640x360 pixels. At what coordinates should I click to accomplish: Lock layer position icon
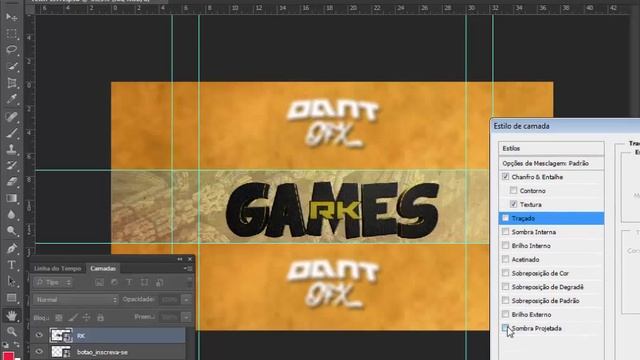[x=87, y=317]
